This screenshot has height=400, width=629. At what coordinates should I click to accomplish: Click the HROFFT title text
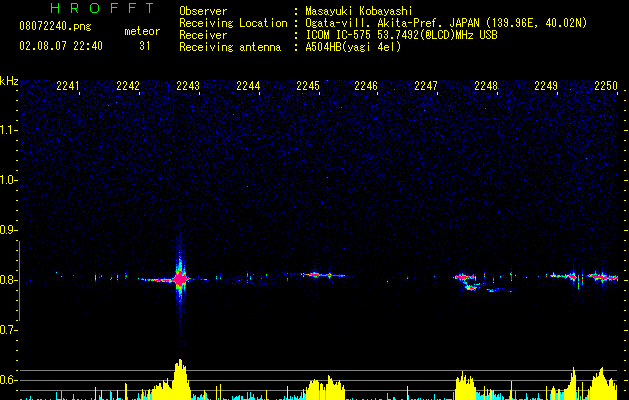tap(103, 8)
